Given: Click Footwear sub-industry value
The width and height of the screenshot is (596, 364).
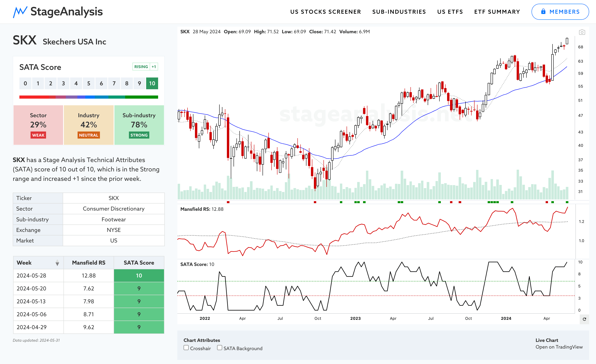Looking at the screenshot, I should pyautogui.click(x=113, y=219).
